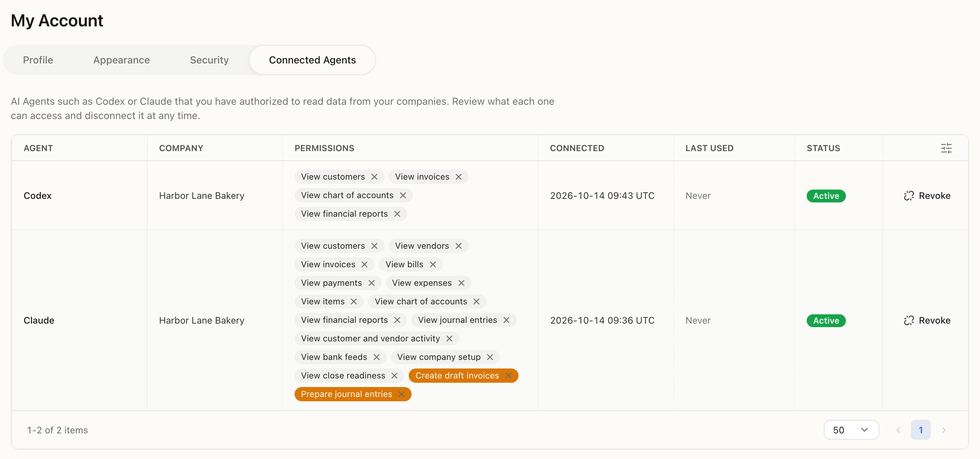Remove Claude's View close readiness permission
This screenshot has width=980, height=459.
[394, 376]
